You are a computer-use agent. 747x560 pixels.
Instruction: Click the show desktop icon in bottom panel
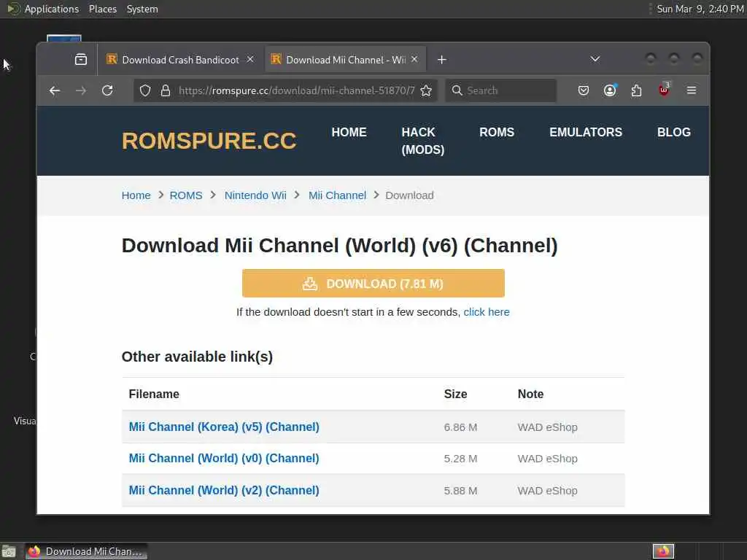click(x=8, y=551)
